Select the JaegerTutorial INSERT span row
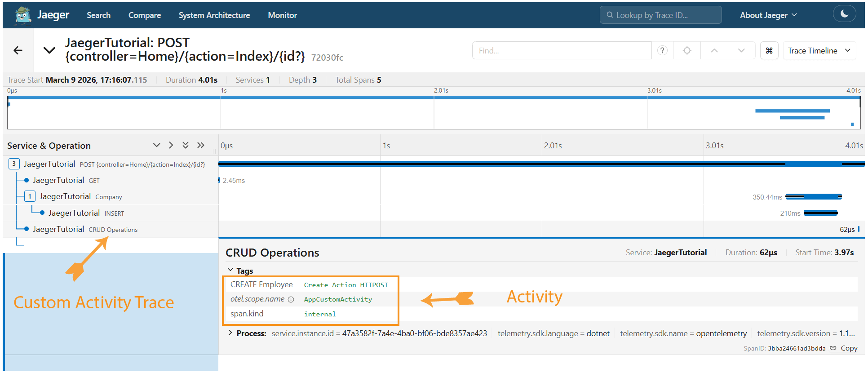868x373 pixels. click(111, 213)
